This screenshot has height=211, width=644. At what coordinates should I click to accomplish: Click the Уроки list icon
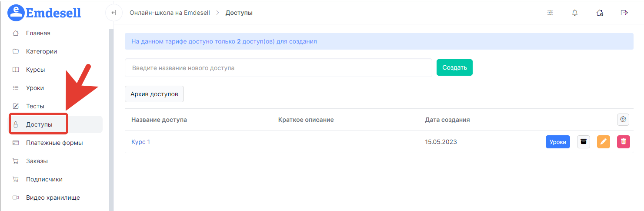coord(16,88)
